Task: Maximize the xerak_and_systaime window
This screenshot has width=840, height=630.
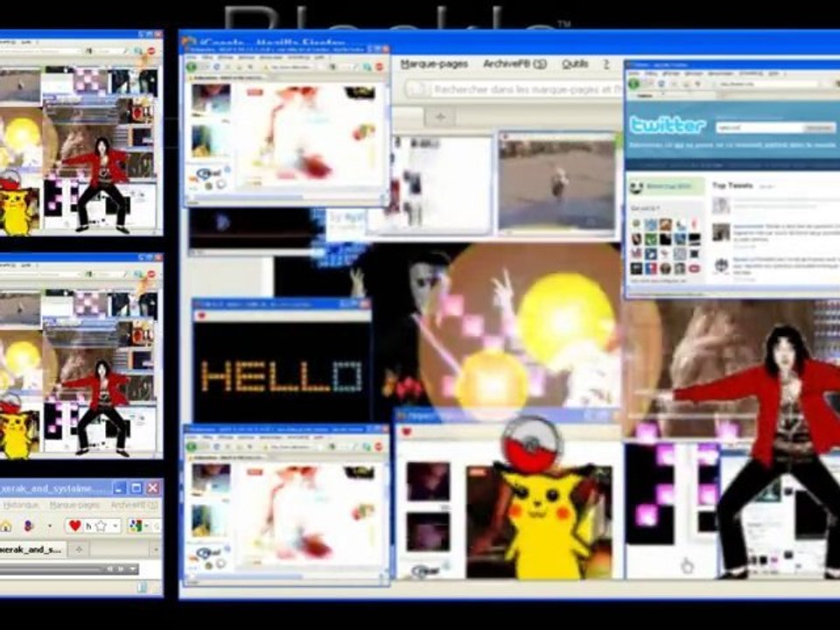Action: pyautogui.click(x=136, y=488)
